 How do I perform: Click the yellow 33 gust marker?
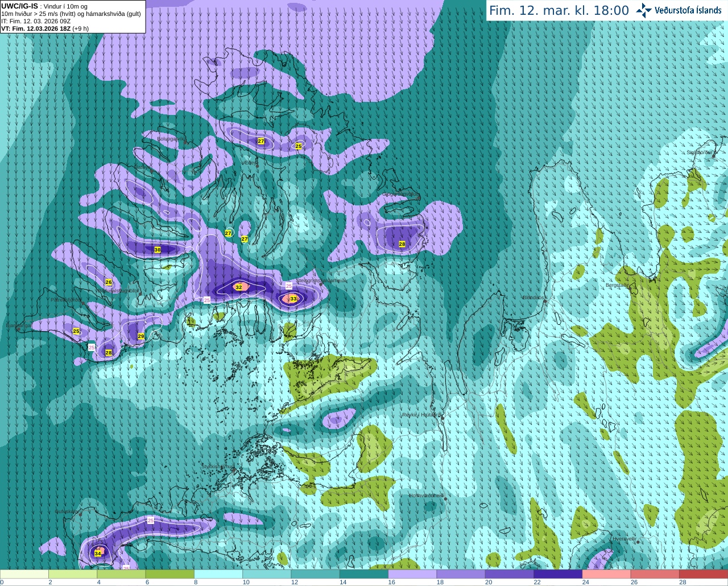[x=293, y=299]
